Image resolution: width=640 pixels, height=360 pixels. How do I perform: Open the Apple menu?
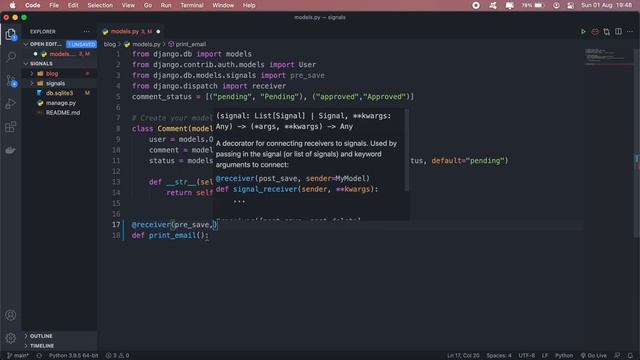coord(12,5)
